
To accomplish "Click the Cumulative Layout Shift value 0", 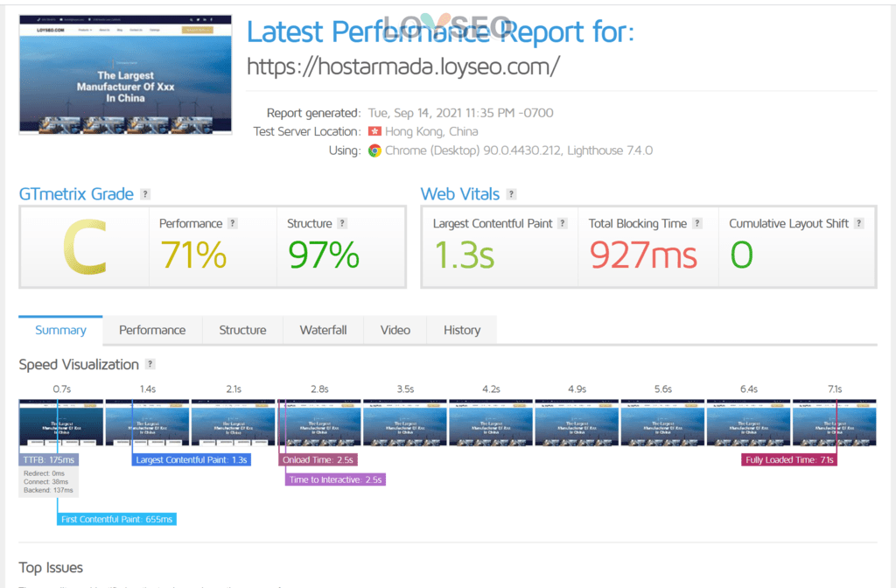I will point(741,255).
